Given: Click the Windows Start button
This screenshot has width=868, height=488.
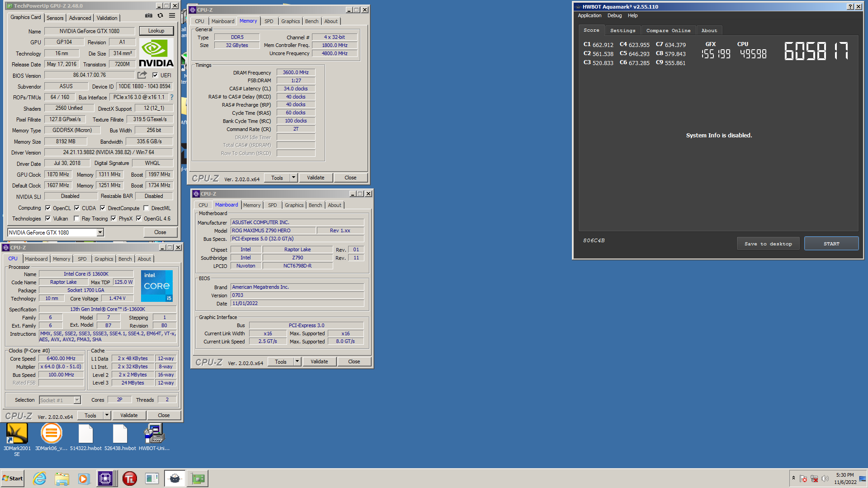Looking at the screenshot, I should point(13,479).
